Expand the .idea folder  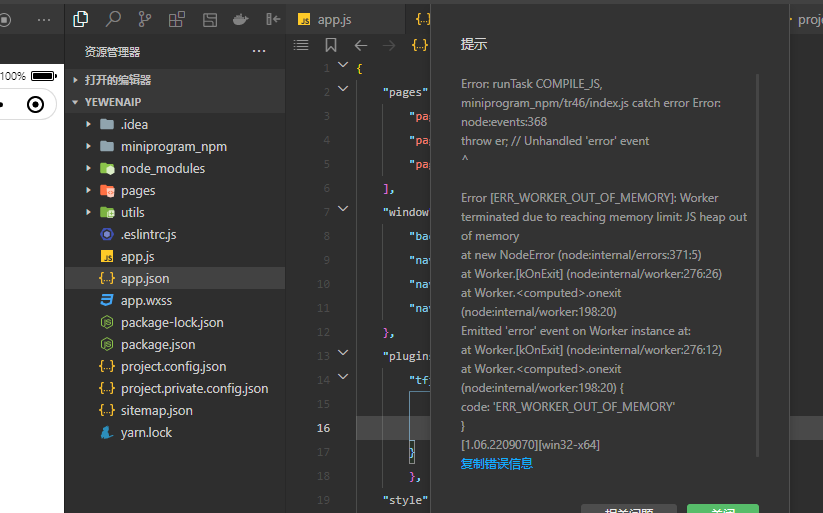[175, 124]
